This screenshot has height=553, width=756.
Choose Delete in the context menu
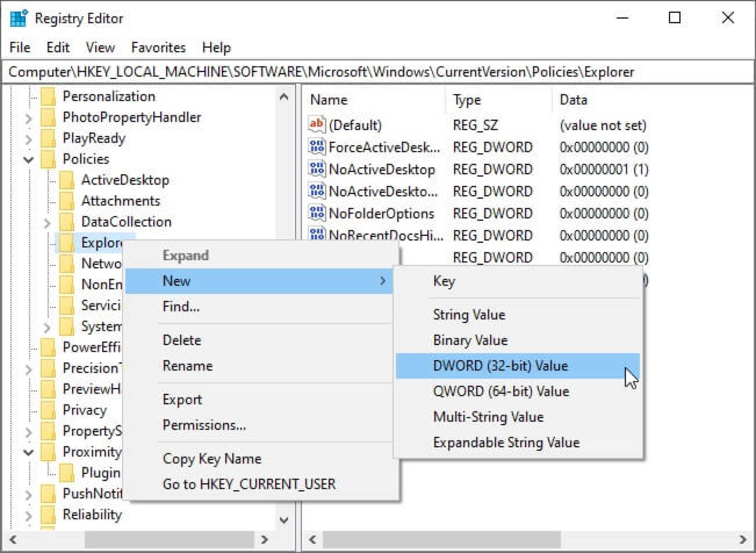259,340
